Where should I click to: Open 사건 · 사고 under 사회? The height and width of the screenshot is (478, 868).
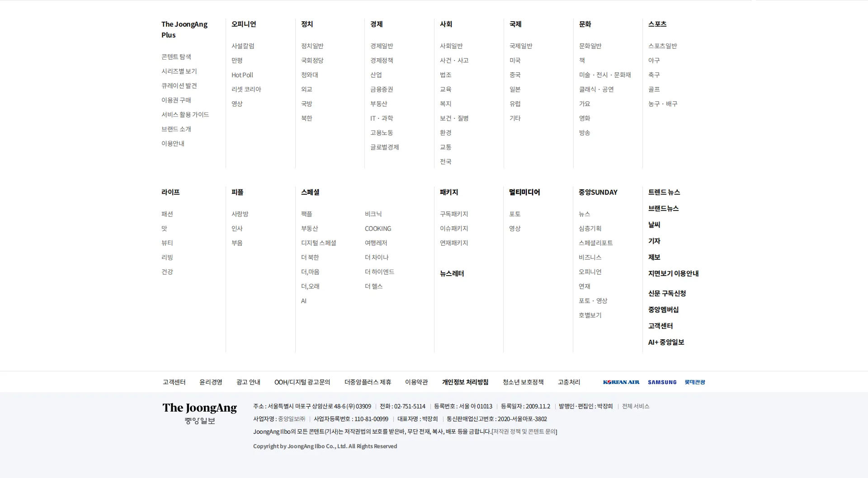[454, 61]
